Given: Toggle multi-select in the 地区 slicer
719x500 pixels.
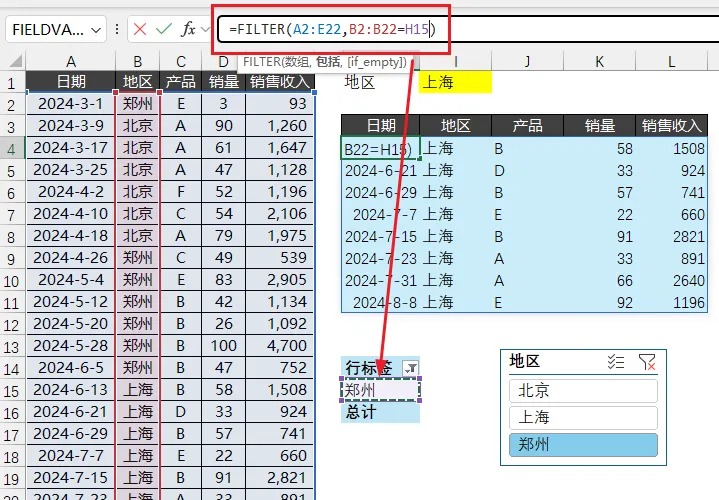Looking at the screenshot, I should 615,362.
